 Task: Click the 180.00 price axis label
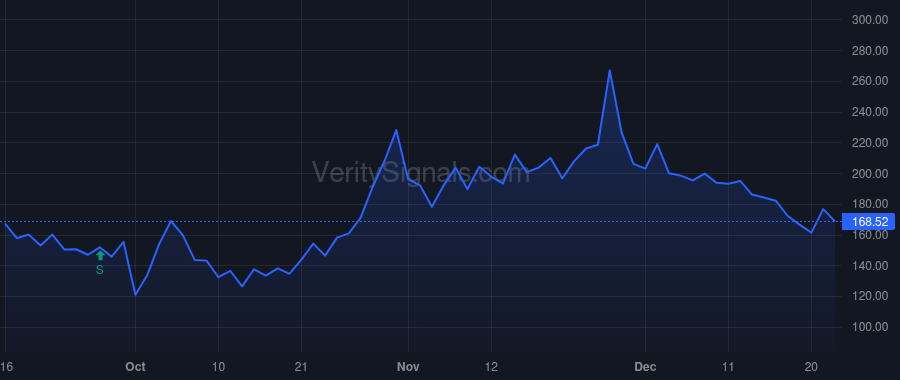pyautogui.click(x=870, y=204)
